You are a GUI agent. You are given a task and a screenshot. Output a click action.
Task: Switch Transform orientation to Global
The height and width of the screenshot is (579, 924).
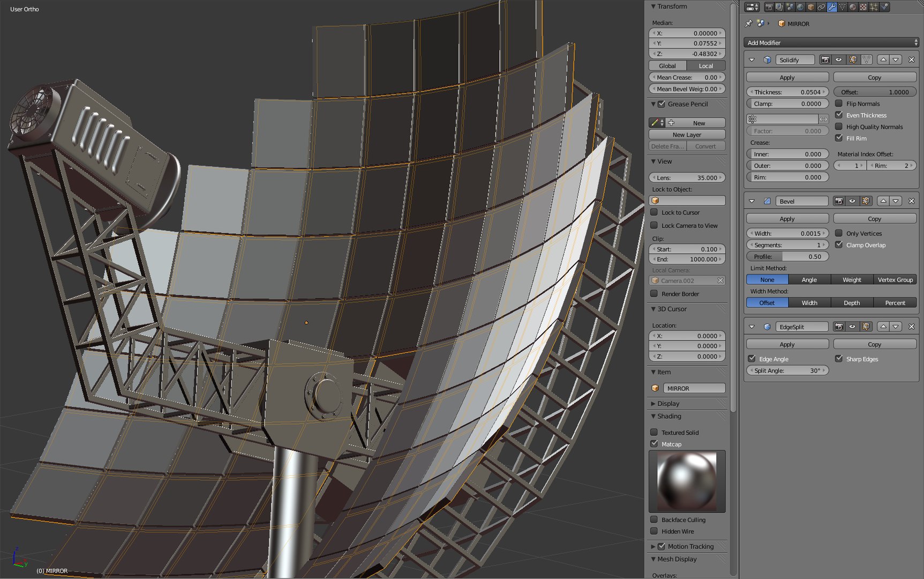point(667,66)
